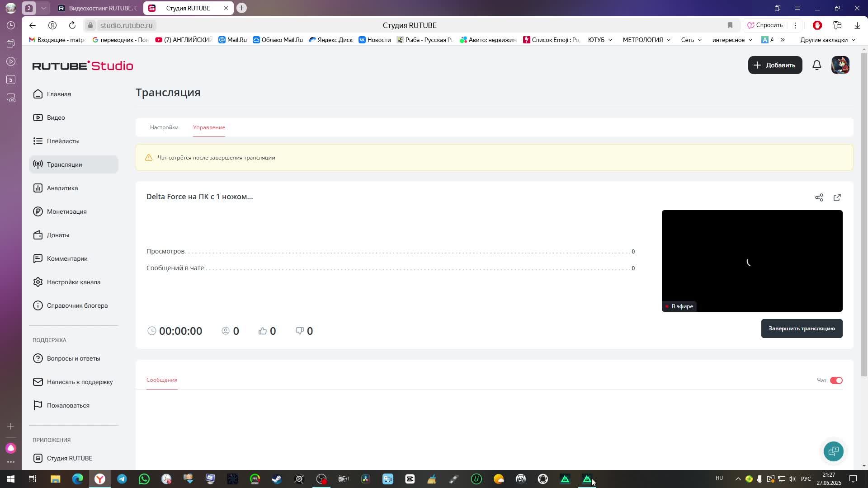Open Аналитика in sidebar

pyautogui.click(x=73, y=188)
